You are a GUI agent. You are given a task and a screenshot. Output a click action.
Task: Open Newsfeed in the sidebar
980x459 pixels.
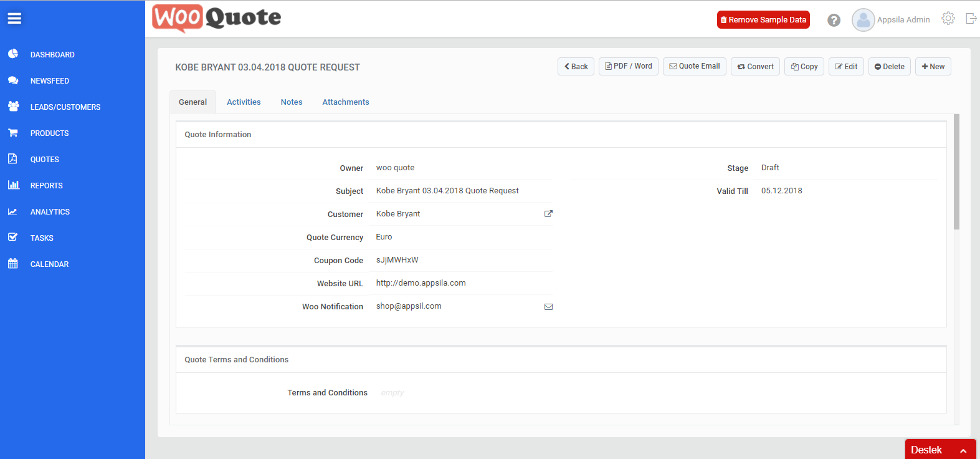50,81
